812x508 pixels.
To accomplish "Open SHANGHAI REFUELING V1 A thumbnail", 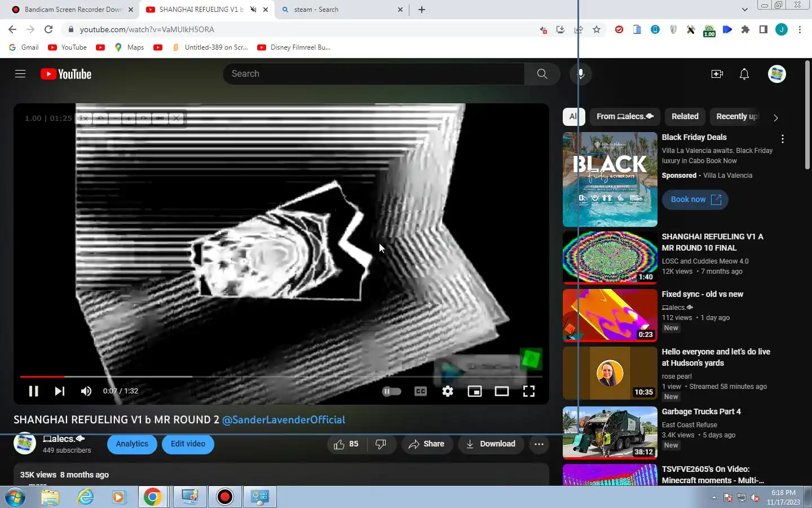I will (x=610, y=257).
